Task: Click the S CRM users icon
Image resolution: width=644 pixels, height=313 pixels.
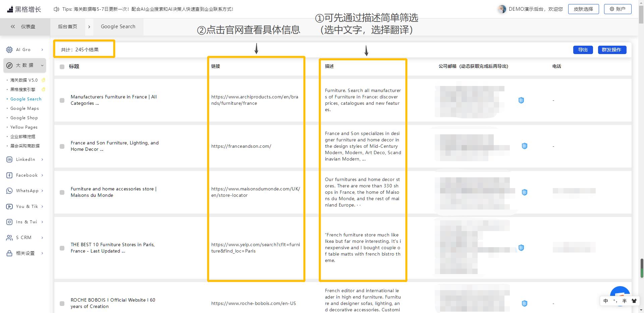Action: (9, 238)
